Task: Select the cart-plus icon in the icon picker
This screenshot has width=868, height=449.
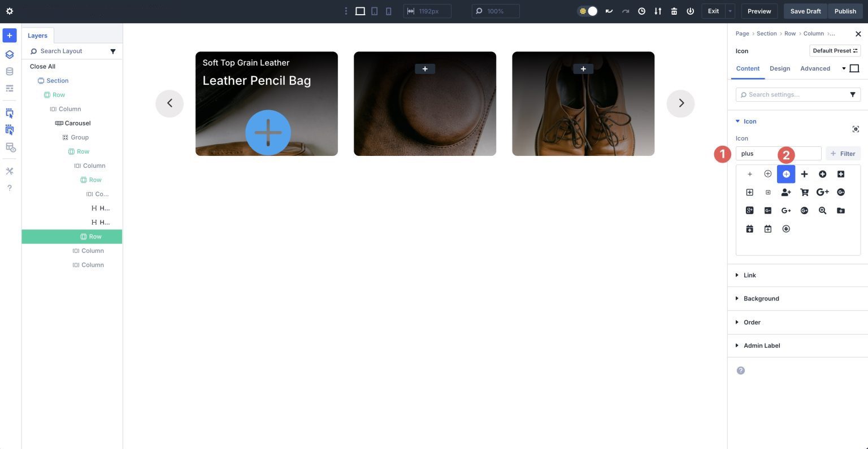Action: 805,192
